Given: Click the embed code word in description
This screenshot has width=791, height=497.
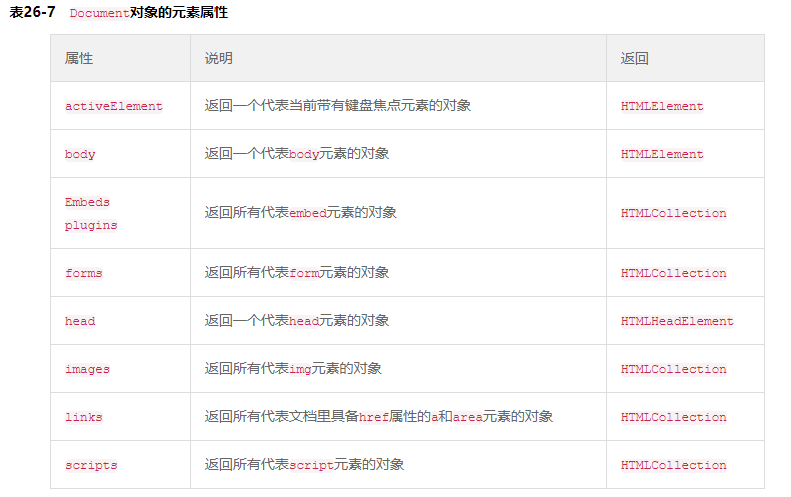Looking at the screenshot, I should 308,213.
